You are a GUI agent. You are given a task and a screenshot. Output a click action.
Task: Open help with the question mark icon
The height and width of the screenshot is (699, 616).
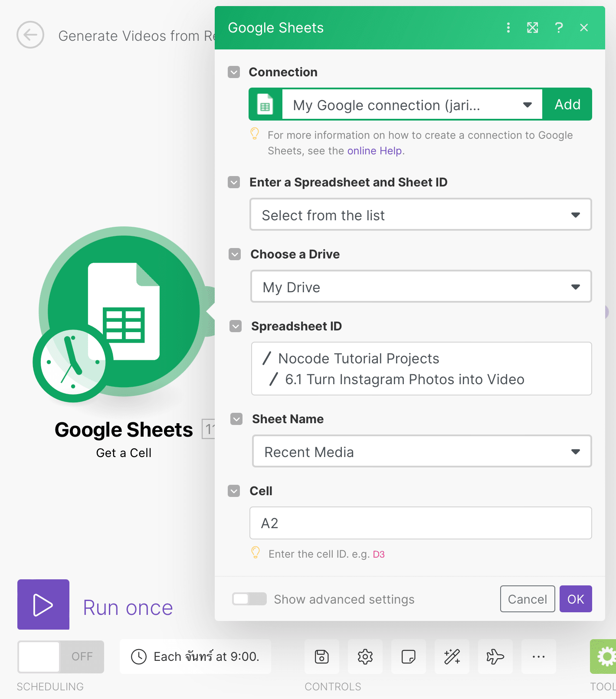[559, 28]
